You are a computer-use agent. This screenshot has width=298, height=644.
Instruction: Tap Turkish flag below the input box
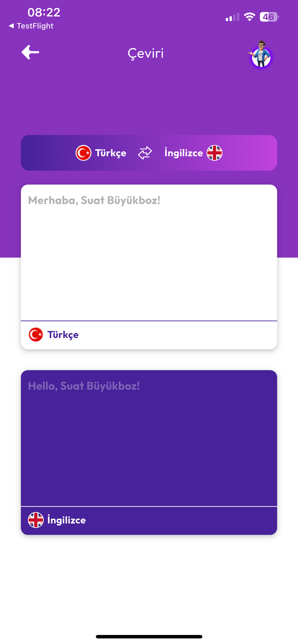(36, 335)
